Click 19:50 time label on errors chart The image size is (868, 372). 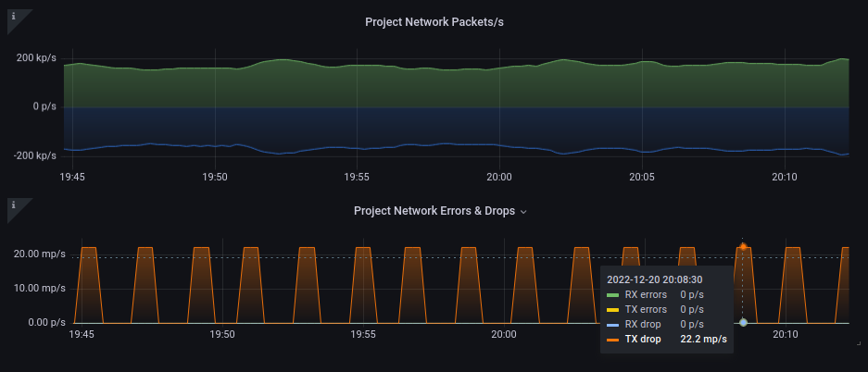[x=222, y=334]
